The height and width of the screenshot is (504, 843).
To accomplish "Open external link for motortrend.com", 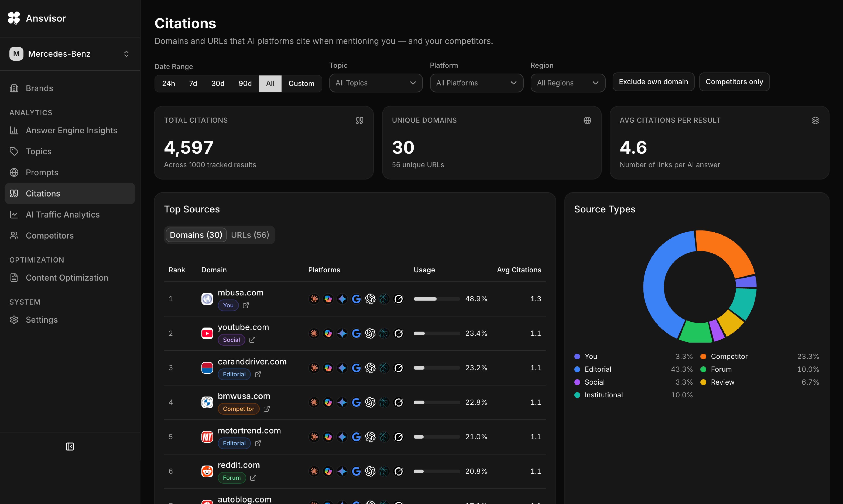I will click(258, 443).
